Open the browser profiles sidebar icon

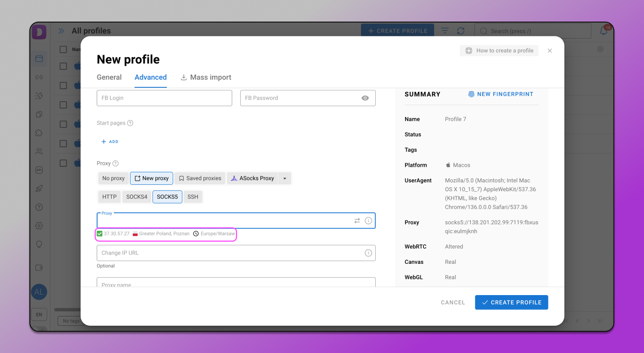click(39, 58)
